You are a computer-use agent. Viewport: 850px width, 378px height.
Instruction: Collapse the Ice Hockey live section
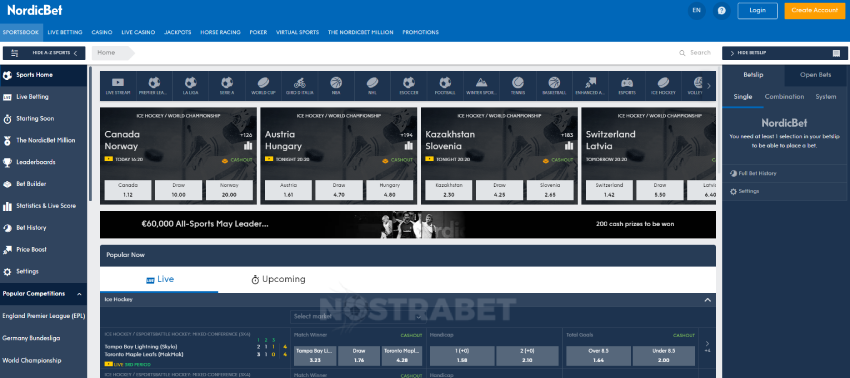pyautogui.click(x=707, y=299)
